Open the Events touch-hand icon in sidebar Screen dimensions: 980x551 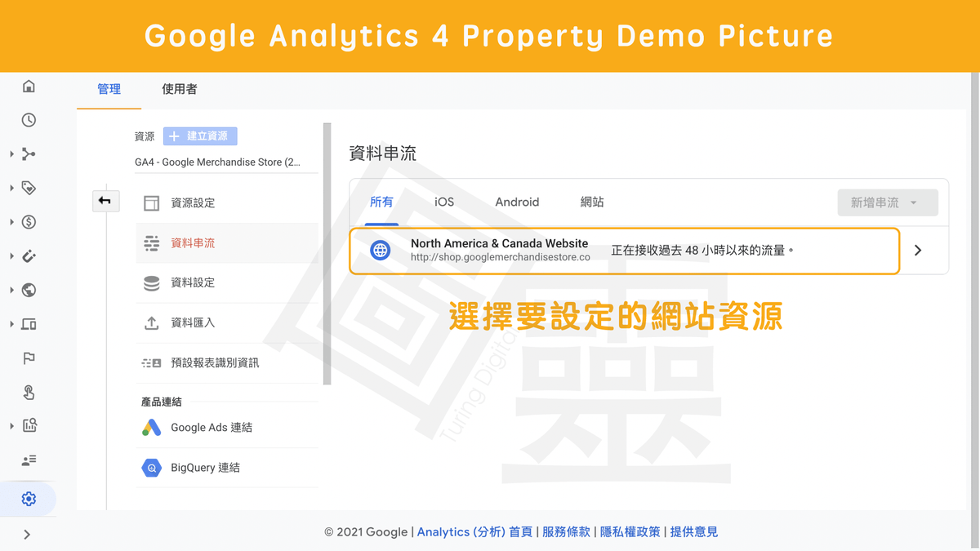[29, 392]
